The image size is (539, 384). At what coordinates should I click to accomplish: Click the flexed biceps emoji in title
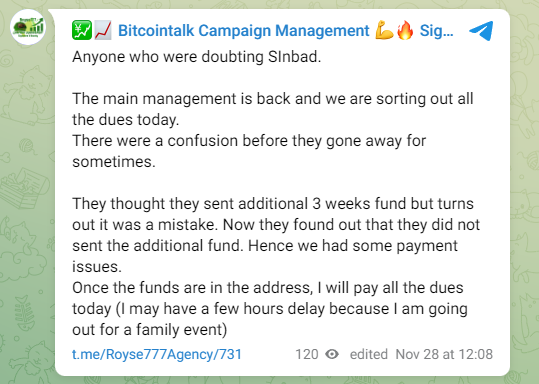click(384, 30)
